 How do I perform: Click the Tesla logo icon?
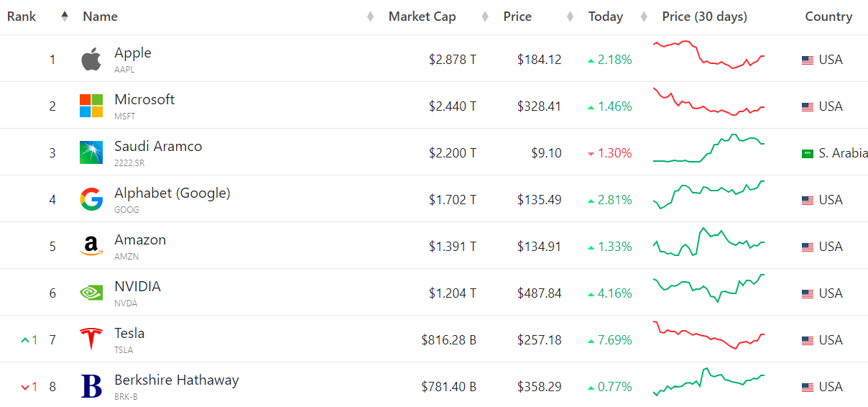pyautogui.click(x=91, y=339)
